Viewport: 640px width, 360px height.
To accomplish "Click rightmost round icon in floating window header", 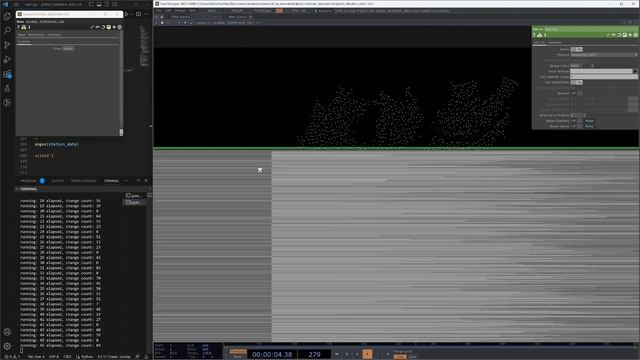I will tap(120, 27).
